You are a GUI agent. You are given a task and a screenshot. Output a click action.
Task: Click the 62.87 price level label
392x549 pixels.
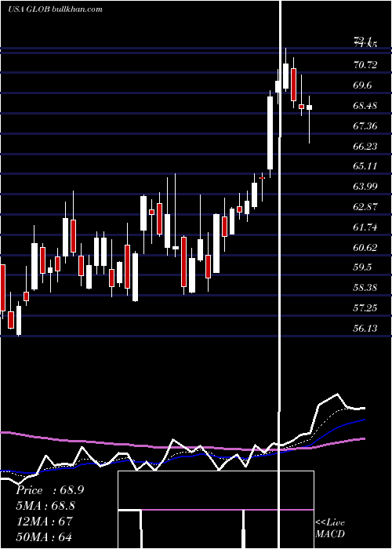365,206
